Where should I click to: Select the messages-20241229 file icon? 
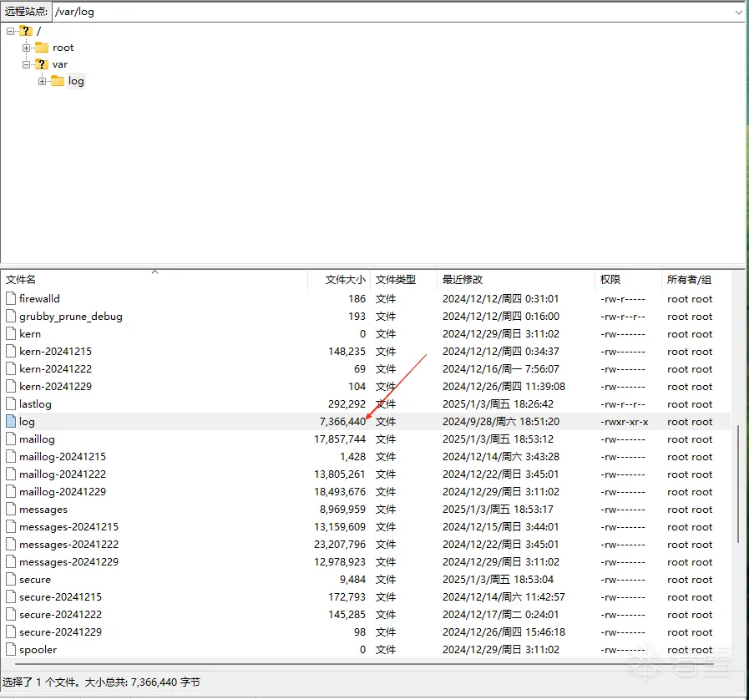(11, 562)
